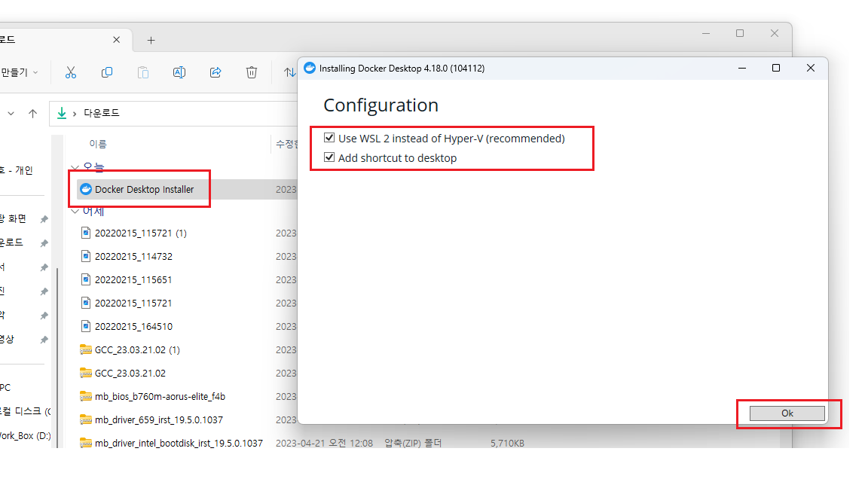Click 다운로드 breadcrumb in address bar

(101, 113)
